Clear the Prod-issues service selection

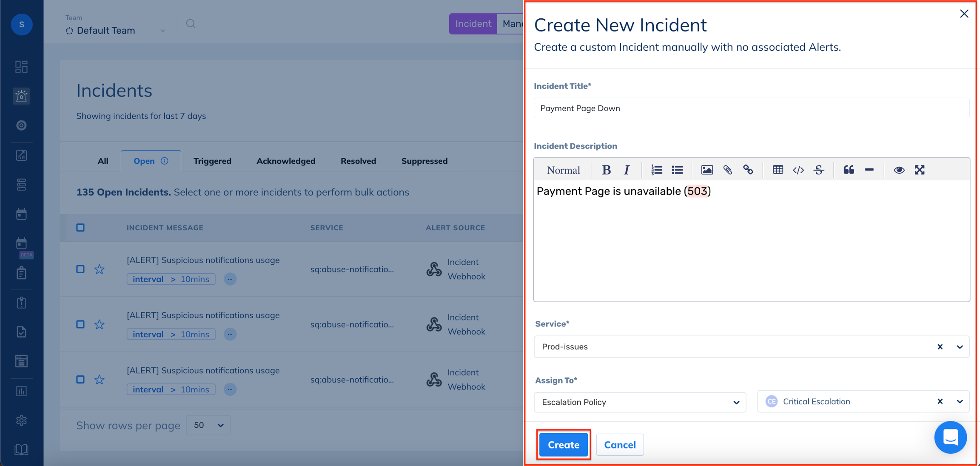pyautogui.click(x=940, y=347)
